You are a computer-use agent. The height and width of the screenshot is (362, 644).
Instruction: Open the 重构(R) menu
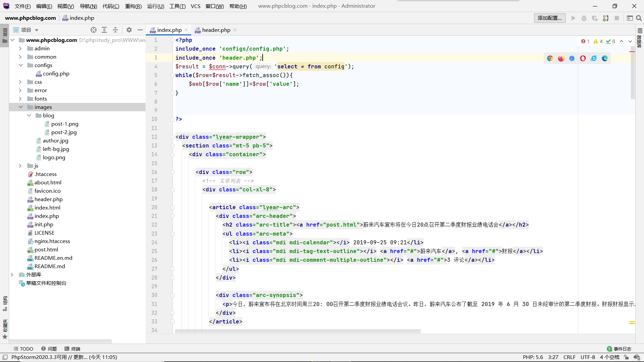(x=133, y=6)
